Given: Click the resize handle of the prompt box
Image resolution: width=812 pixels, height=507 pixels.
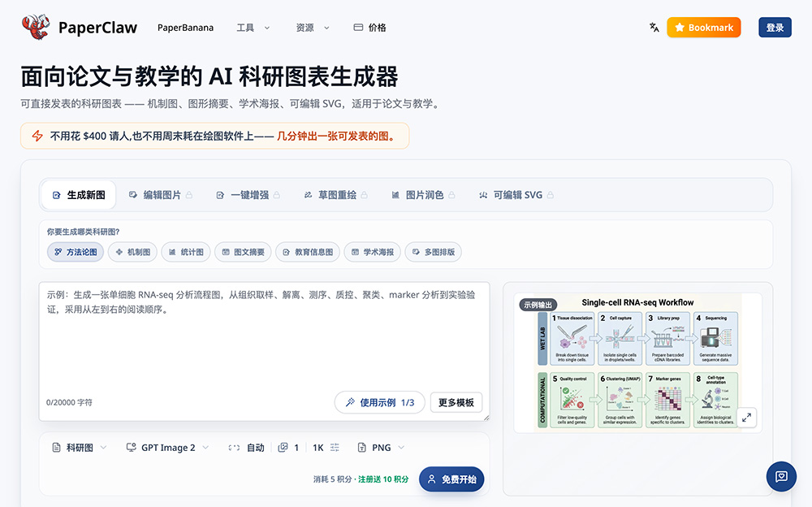Looking at the screenshot, I should pos(486,418).
